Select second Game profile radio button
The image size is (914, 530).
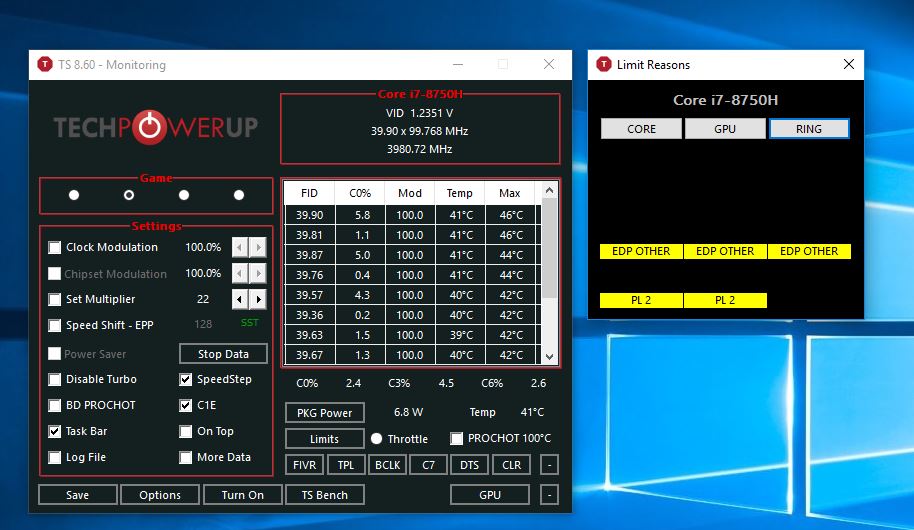coord(129,195)
